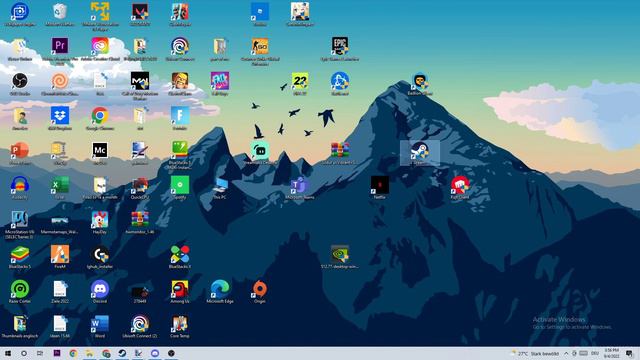This screenshot has width=640, height=360.
Task: Switch to Steam in the taskbar
Action: point(122,353)
